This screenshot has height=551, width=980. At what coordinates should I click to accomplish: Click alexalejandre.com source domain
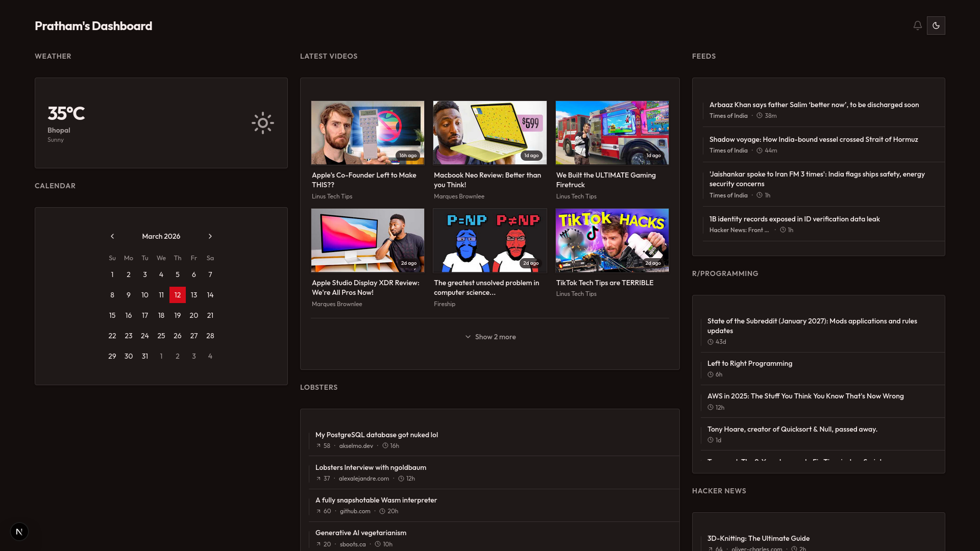click(364, 479)
